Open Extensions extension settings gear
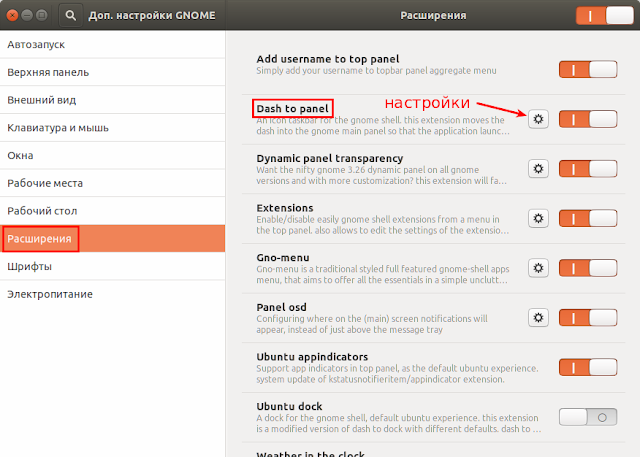640x457 pixels. click(x=538, y=218)
